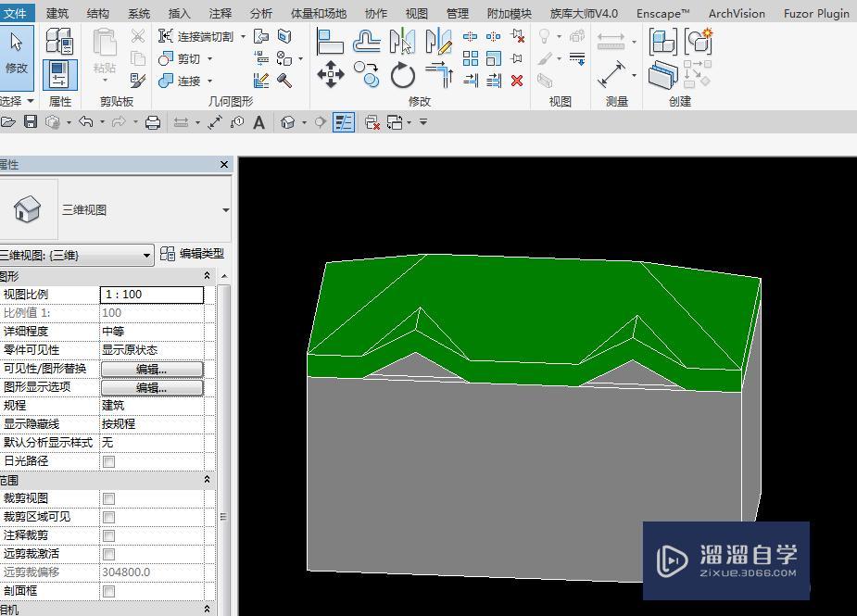Toggle the Properties palette icon
Image resolution: width=857 pixels, height=616 pixels.
(59, 75)
